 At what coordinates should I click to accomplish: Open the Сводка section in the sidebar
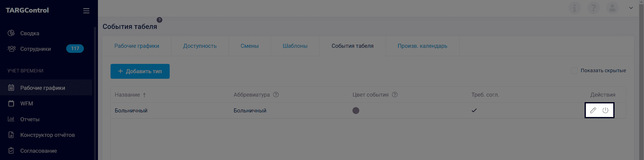(x=29, y=33)
